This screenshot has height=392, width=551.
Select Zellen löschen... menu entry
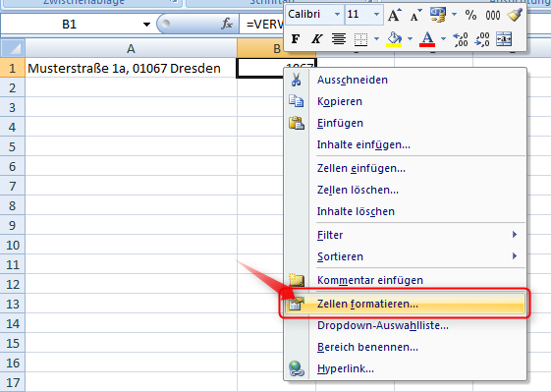[x=406, y=190]
